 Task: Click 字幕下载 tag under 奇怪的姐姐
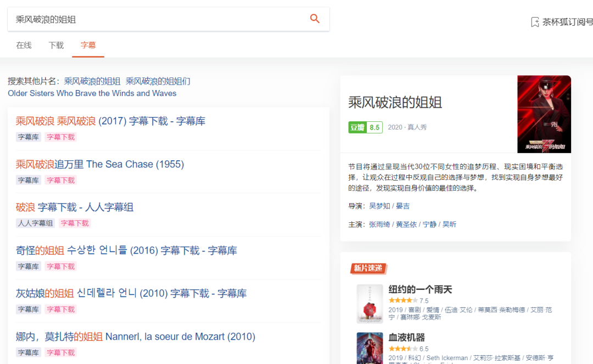coord(61,266)
